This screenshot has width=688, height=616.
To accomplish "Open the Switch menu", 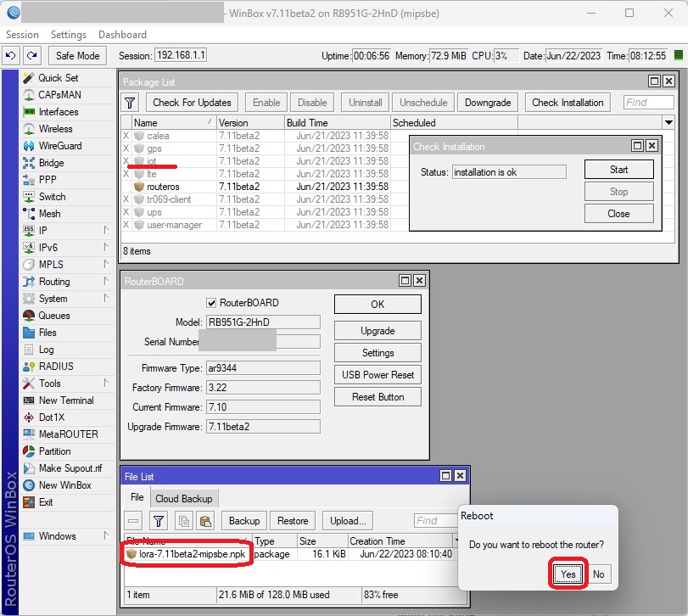I will click(53, 197).
